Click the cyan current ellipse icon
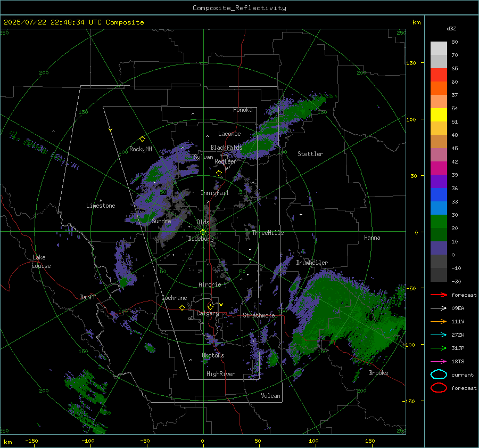479x448 pixels. coord(439,374)
